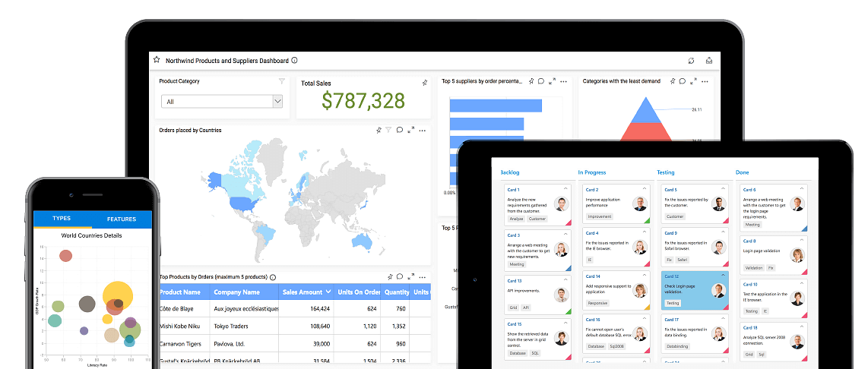Pin the Total Sales widget

pyautogui.click(x=425, y=83)
